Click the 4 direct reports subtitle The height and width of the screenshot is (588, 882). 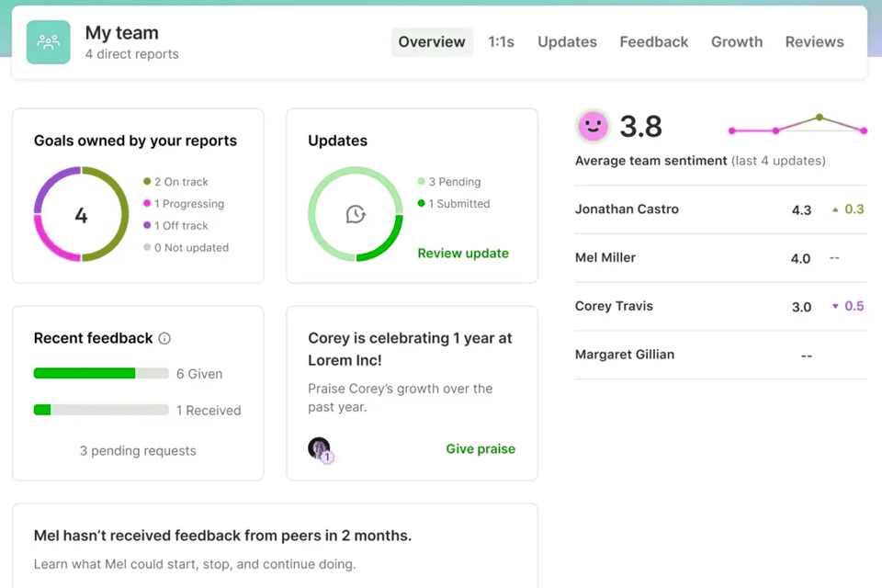131,54
